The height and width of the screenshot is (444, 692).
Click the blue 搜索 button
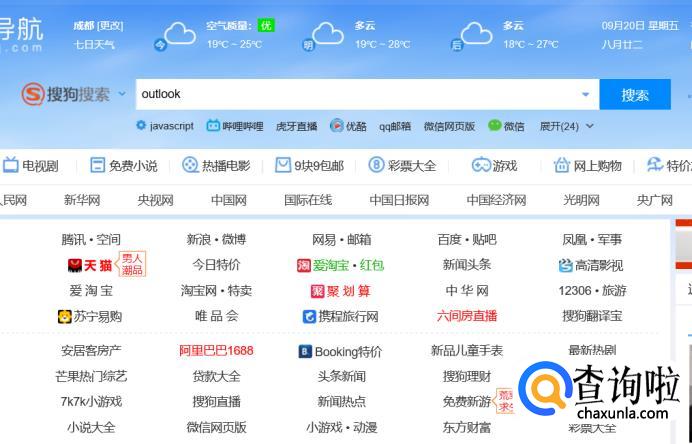pyautogui.click(x=635, y=94)
